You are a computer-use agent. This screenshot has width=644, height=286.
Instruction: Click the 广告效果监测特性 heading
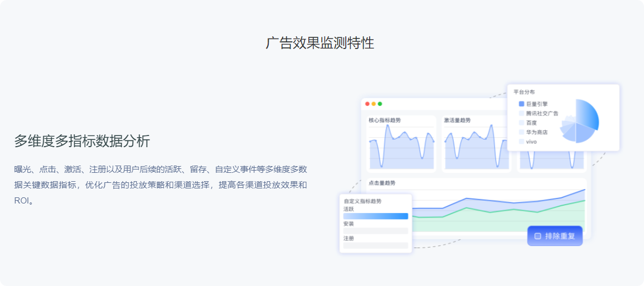pyautogui.click(x=320, y=43)
